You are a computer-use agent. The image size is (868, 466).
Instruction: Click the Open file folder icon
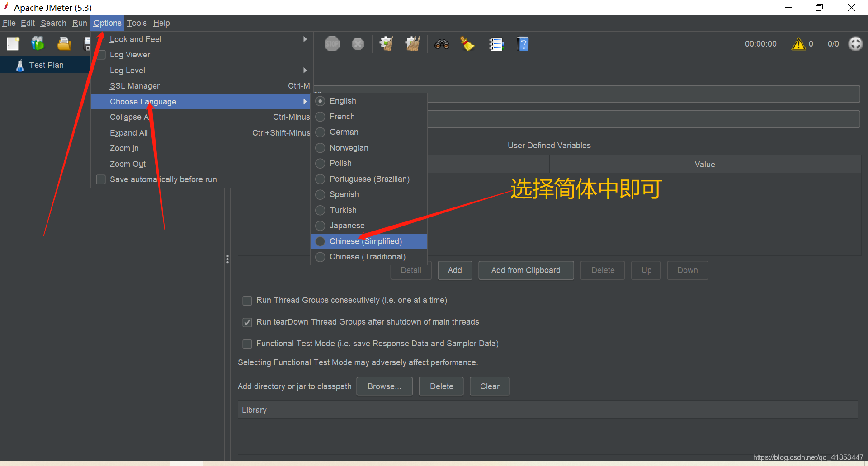coord(64,44)
